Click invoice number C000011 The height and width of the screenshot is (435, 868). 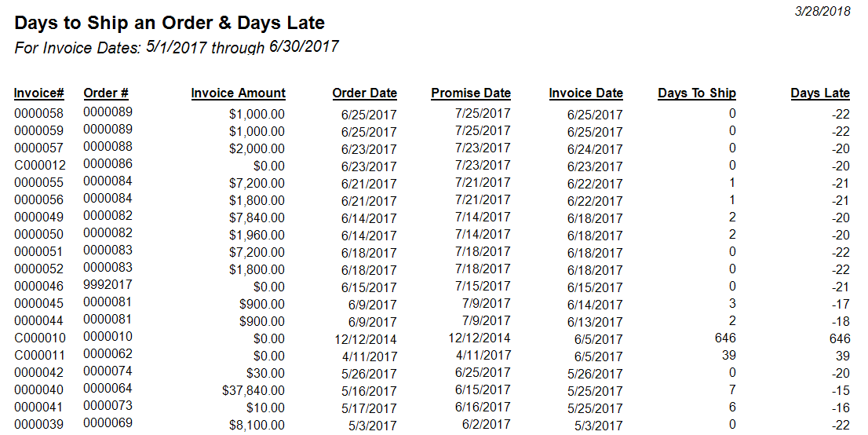click(39, 356)
